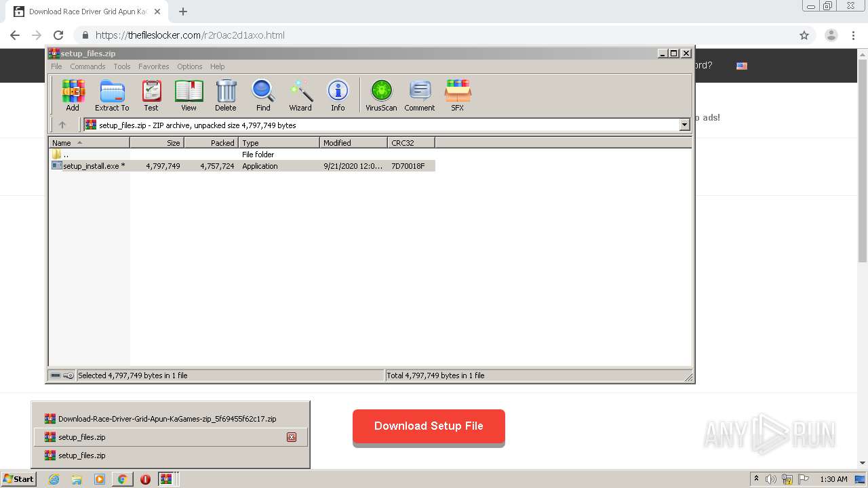
Task: Click the US flag language icon
Action: click(x=742, y=66)
